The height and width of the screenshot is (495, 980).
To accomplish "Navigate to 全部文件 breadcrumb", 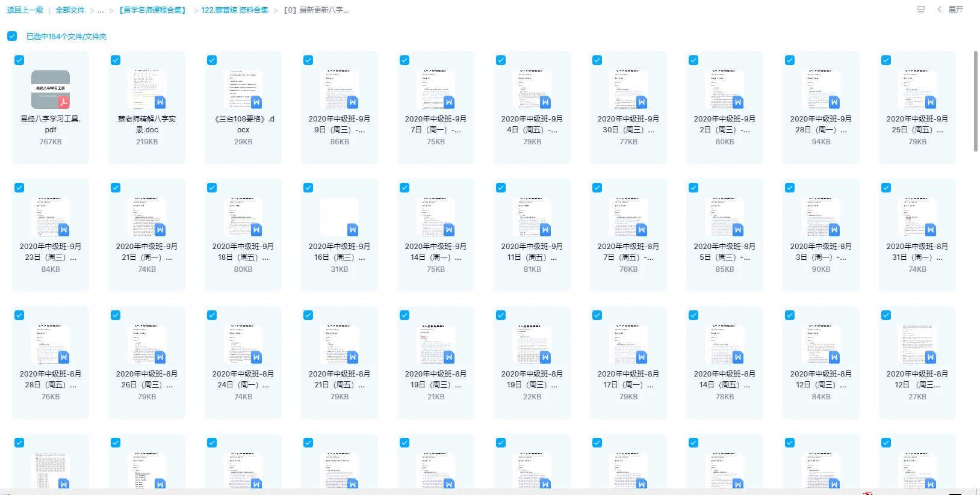I will 70,10.
